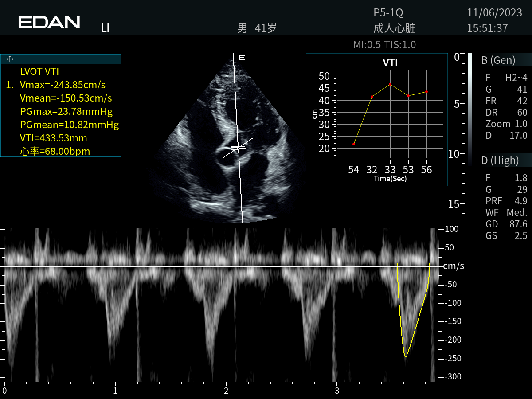Click the PGmean=10.82mmHg result

click(x=69, y=125)
